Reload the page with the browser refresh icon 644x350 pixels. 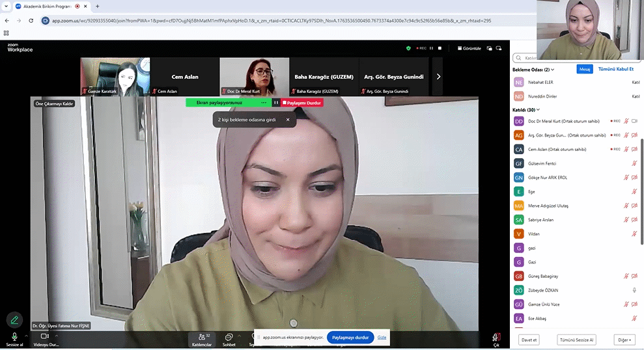(x=30, y=21)
